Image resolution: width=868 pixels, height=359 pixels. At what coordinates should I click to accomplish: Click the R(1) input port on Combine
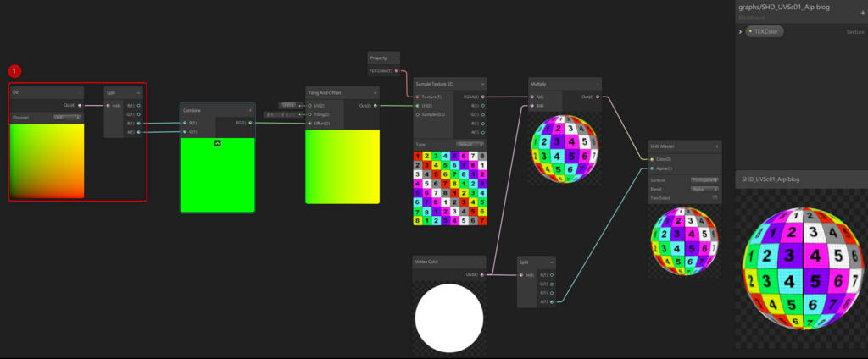pos(185,123)
